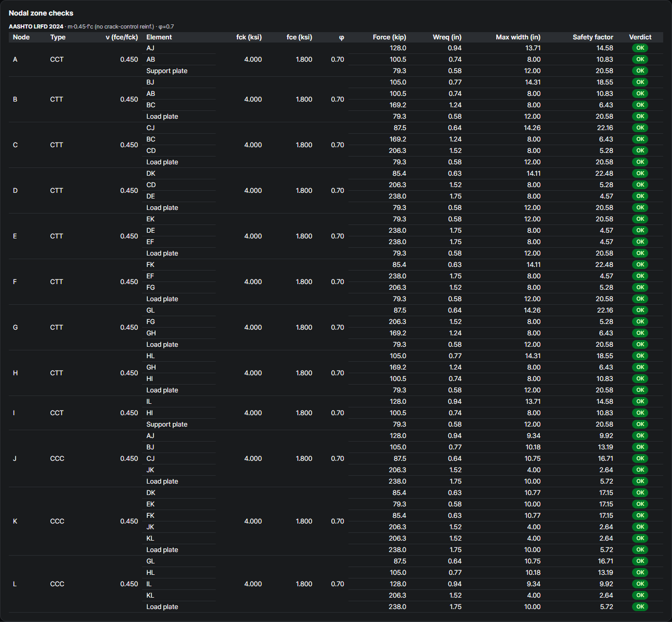Image resolution: width=672 pixels, height=622 pixels.
Task: Click the "fck (ksi)" column header
Action: click(249, 37)
